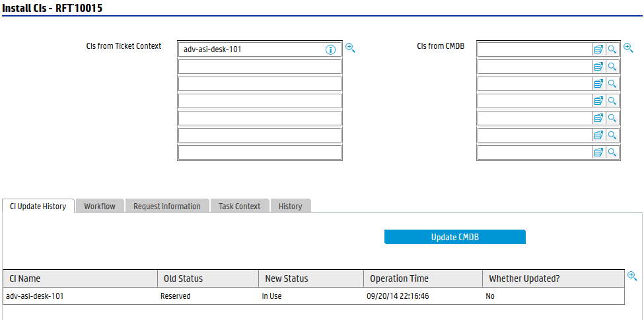Select the adv-asi-desk-101 table row
Image resolution: width=644 pixels, height=320 pixels.
point(314,296)
